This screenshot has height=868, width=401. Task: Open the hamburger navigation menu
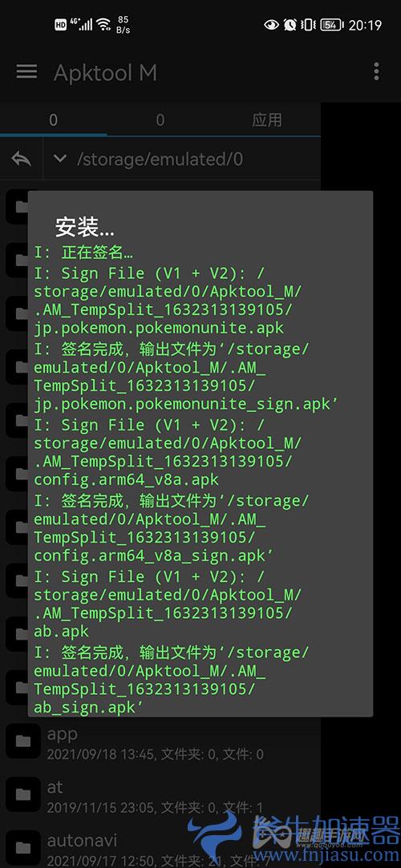coord(26,71)
